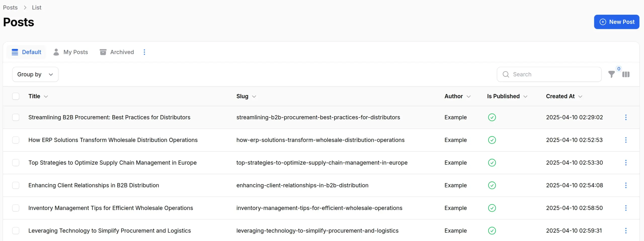This screenshot has width=644, height=241.
Task: Switch to the Archived tab
Action: [122, 52]
